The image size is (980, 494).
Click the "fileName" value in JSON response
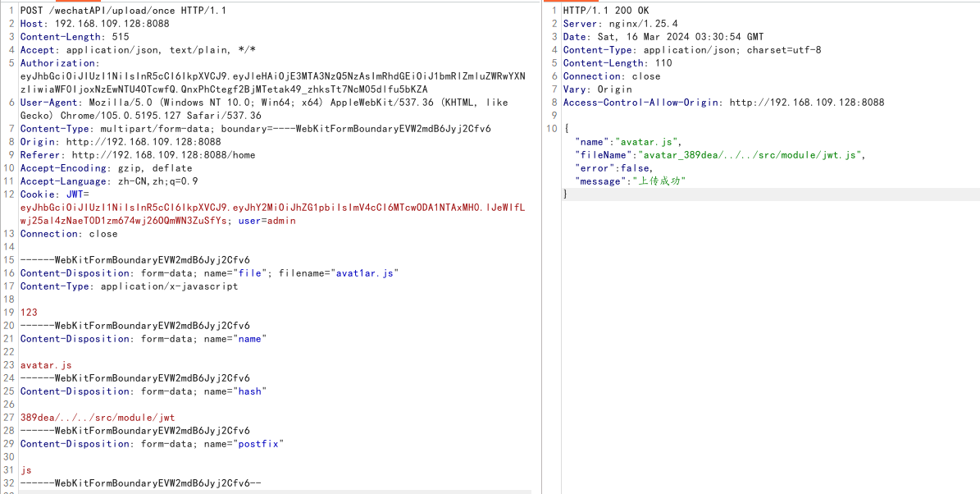coord(750,155)
